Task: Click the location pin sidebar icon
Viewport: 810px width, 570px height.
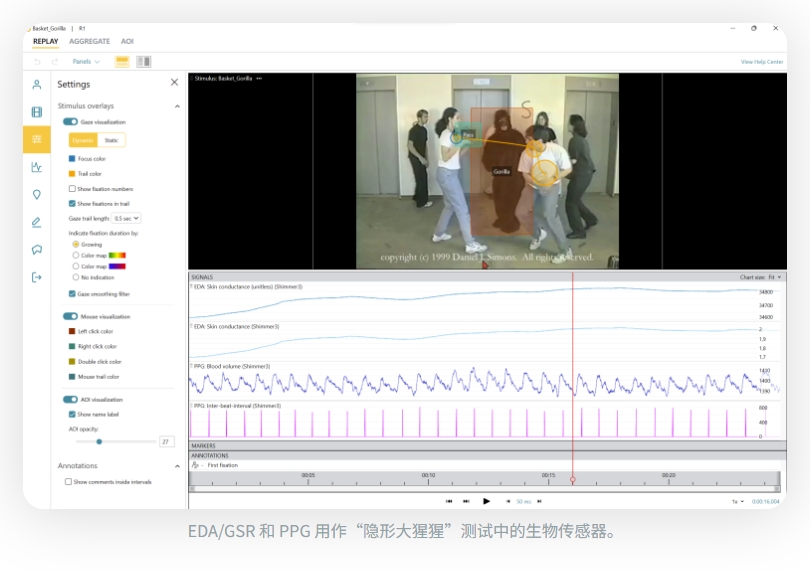Action: tap(37, 195)
